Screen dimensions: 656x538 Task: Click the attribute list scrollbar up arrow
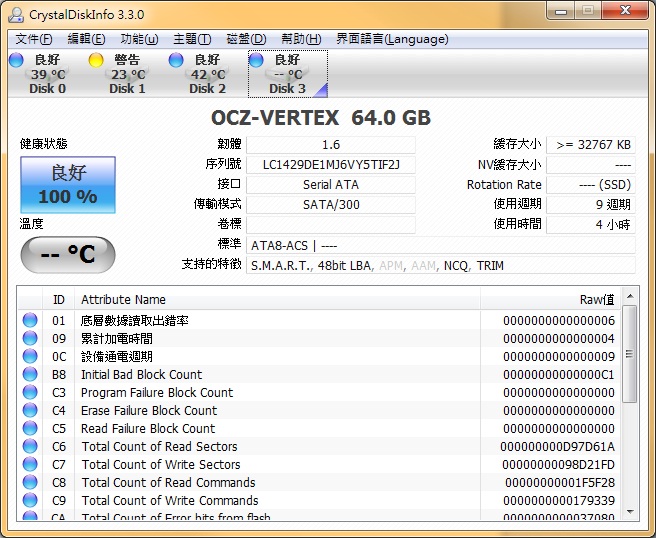click(x=630, y=297)
